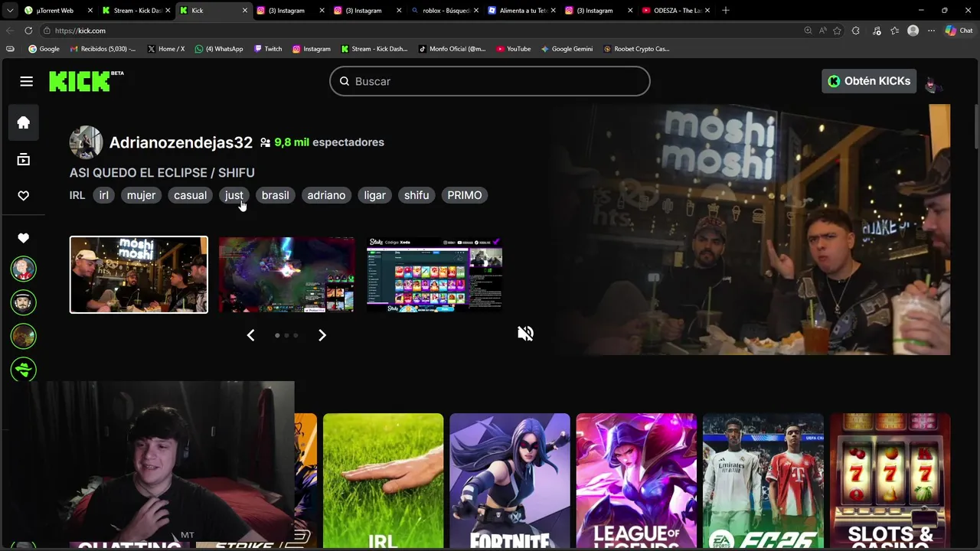Select the moshi moshi stream thumbnail
This screenshot has height=551, width=980.
click(139, 275)
